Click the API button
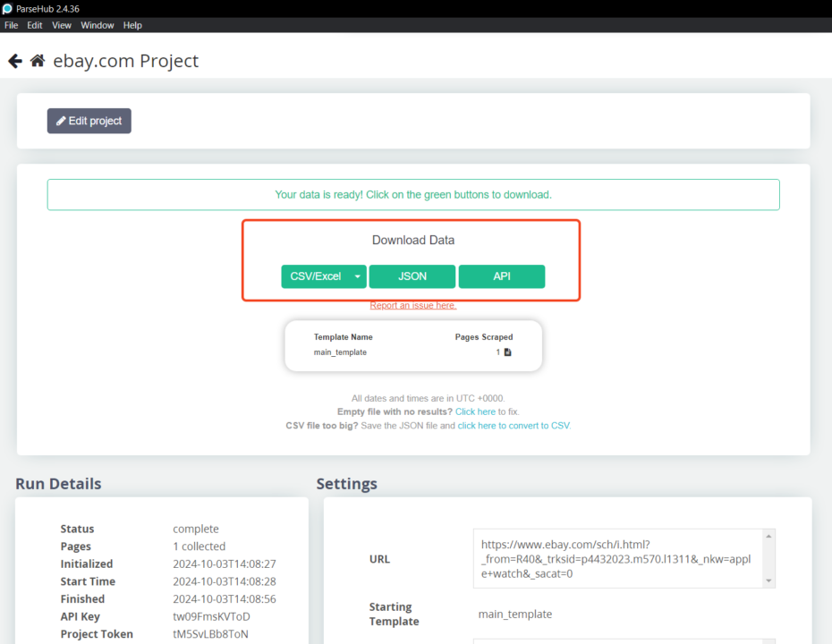 (502, 276)
